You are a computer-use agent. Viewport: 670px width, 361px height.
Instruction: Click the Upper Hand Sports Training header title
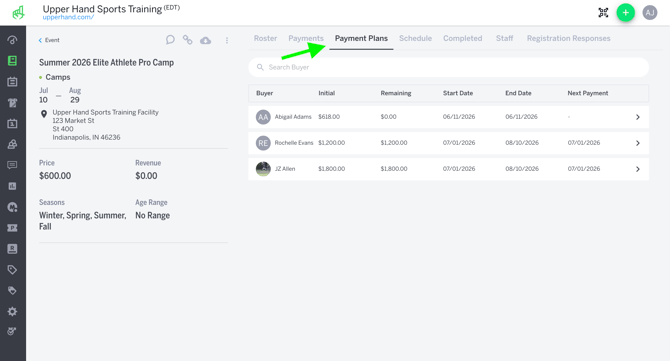click(x=102, y=9)
